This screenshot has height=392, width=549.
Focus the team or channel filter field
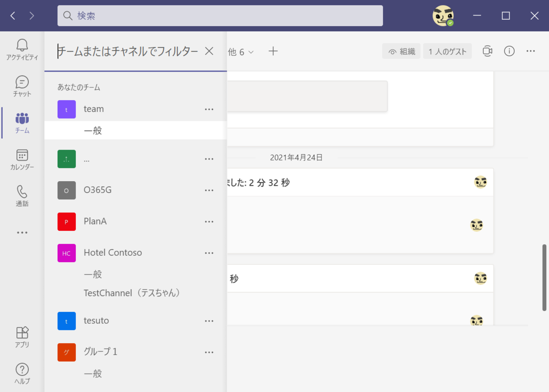coord(128,51)
